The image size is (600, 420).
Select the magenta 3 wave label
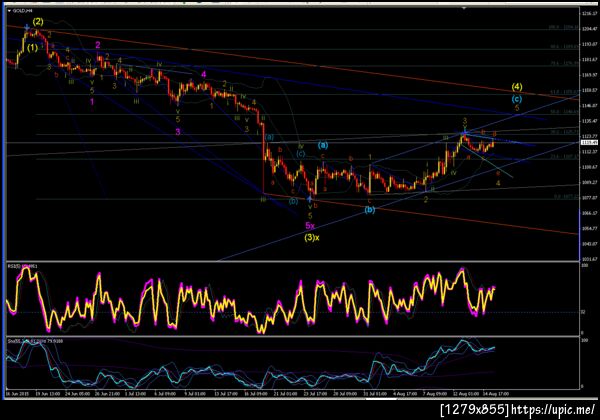pos(178,132)
